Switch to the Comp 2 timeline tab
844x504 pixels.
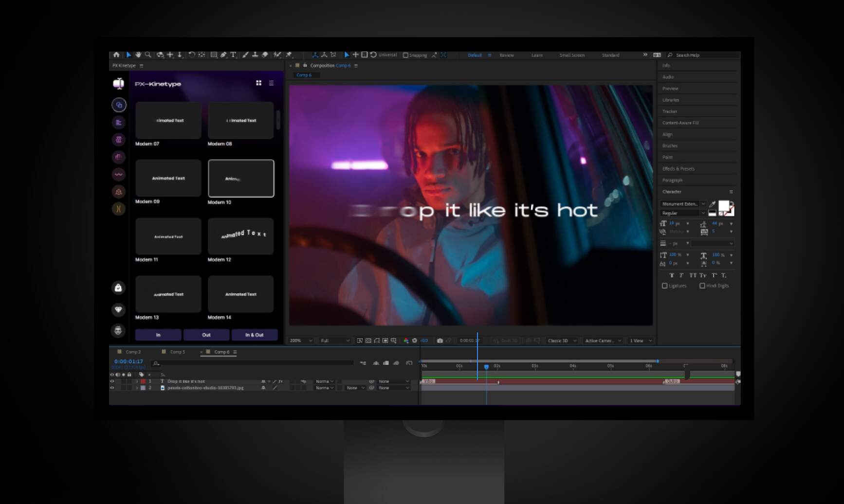(133, 352)
